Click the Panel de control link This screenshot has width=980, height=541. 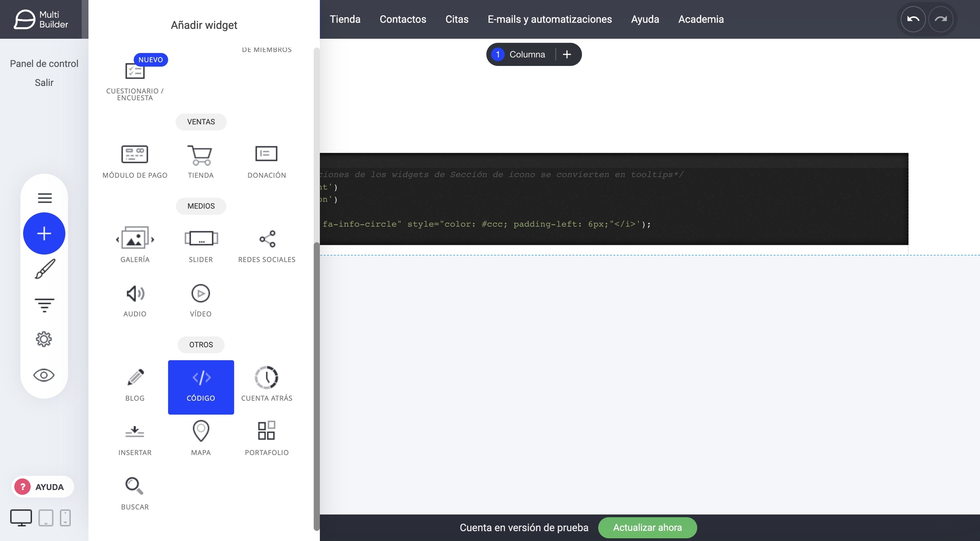pyautogui.click(x=44, y=64)
